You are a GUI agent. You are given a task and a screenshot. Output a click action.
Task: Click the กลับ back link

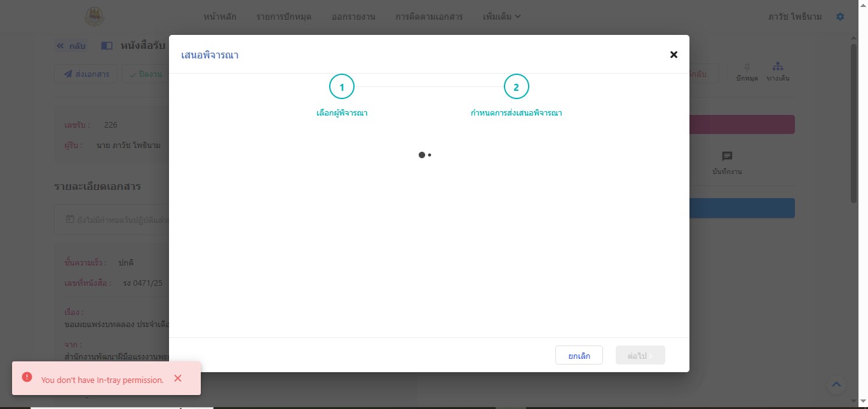pos(71,46)
